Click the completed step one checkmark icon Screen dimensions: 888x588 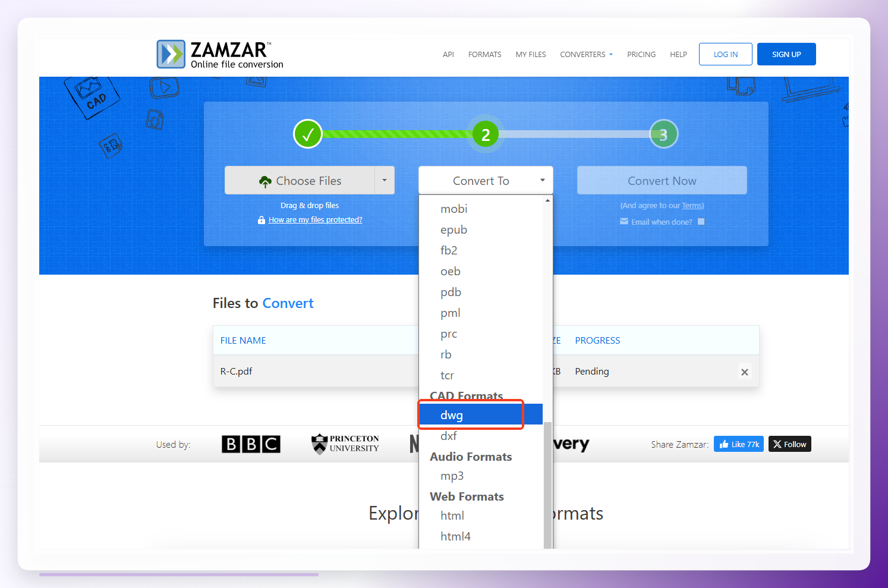coord(308,134)
